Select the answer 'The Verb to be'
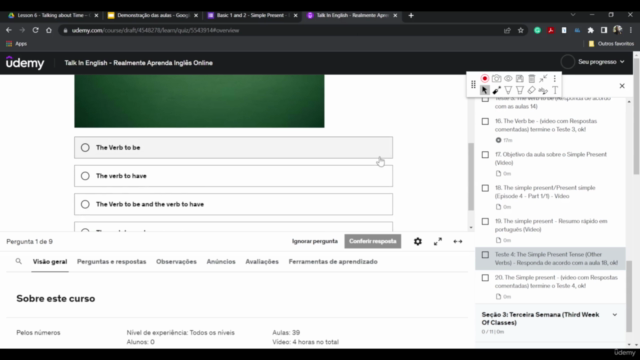 tap(233, 147)
